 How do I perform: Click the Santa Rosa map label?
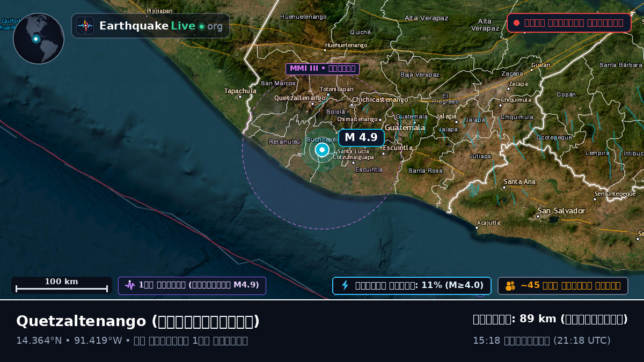[x=426, y=171]
